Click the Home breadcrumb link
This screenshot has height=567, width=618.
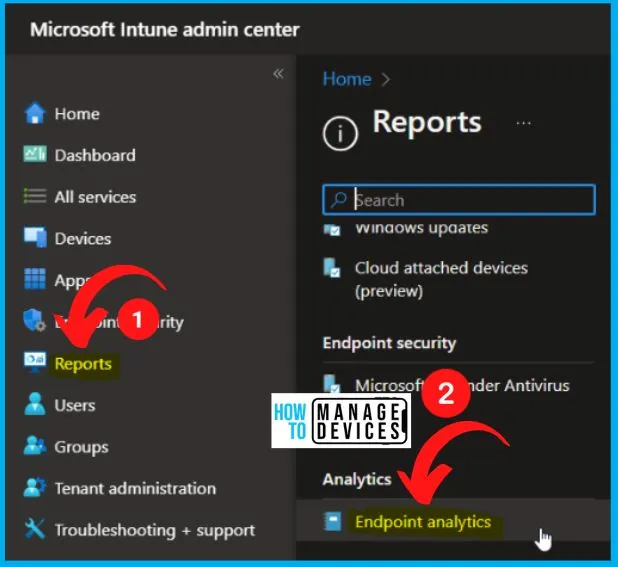347,79
